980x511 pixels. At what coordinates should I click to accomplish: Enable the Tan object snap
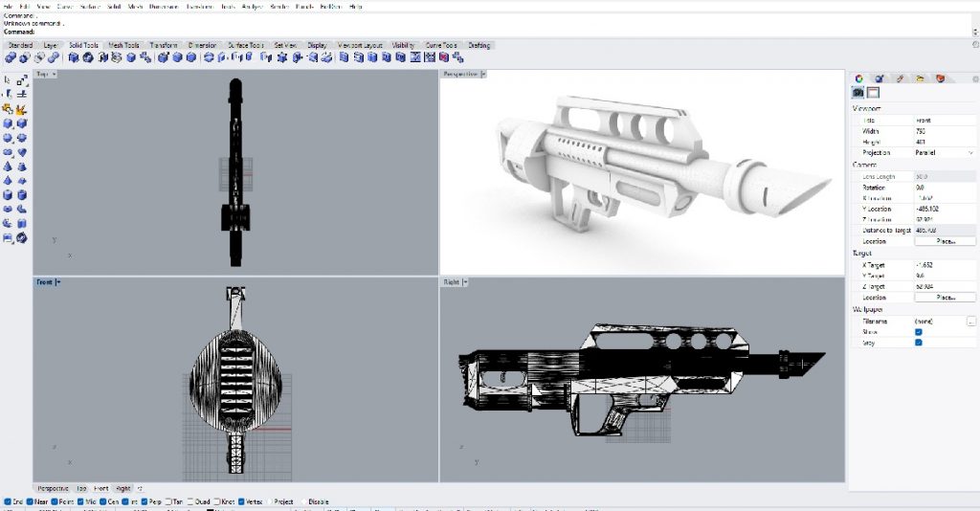[x=167, y=500]
